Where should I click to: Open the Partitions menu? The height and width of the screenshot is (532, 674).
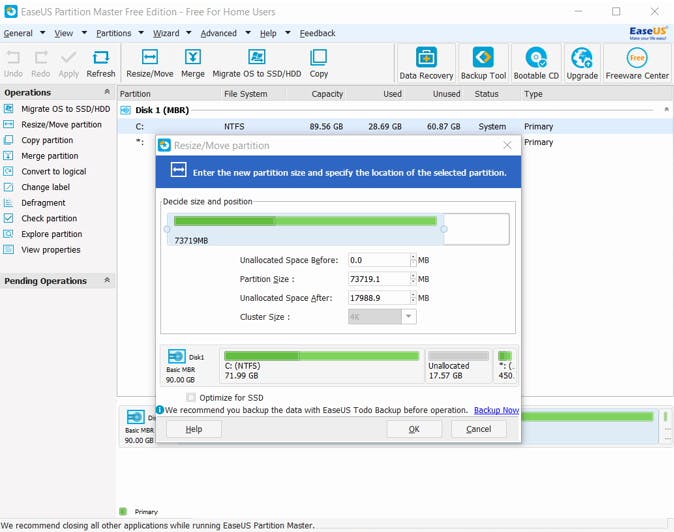(113, 33)
